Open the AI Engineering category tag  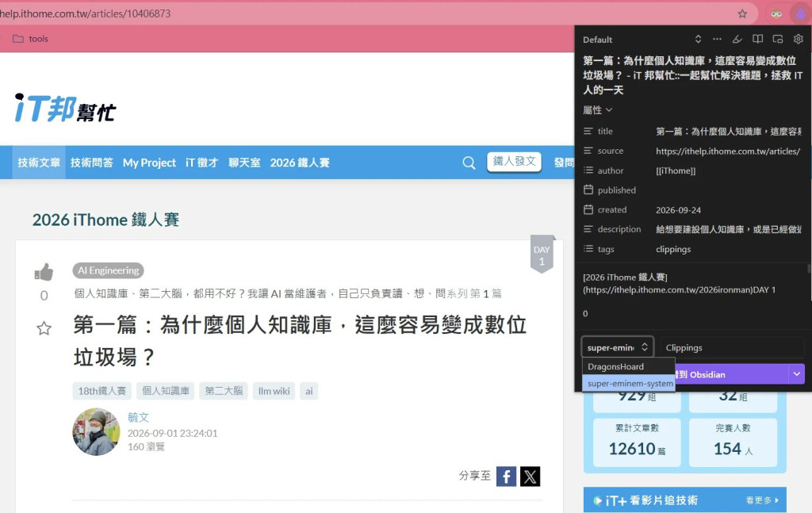108,270
